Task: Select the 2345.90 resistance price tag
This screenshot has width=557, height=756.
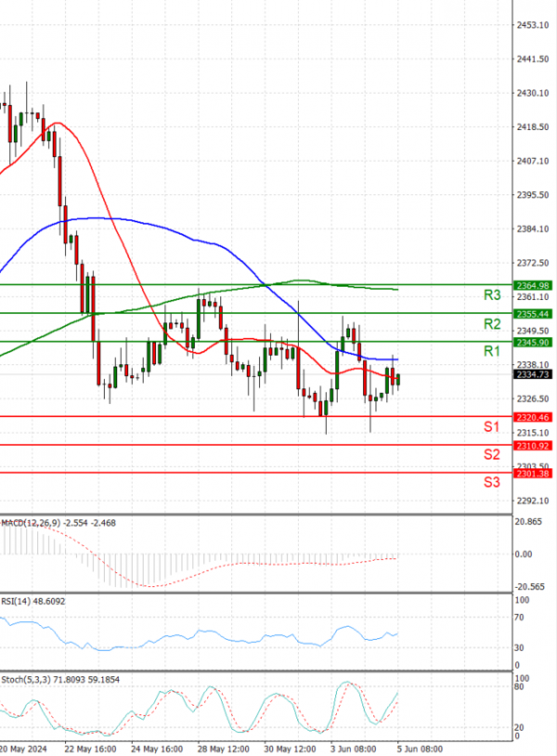Action: (x=533, y=343)
